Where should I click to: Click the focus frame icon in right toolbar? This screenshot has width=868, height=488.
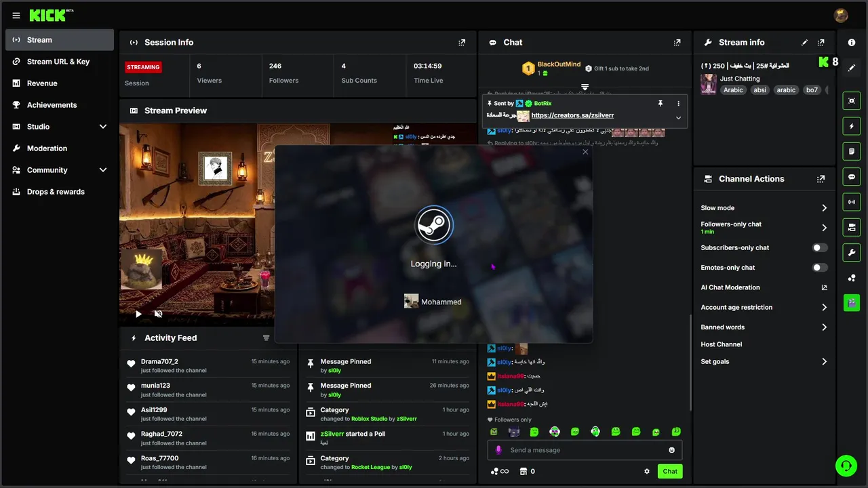coord(852,100)
